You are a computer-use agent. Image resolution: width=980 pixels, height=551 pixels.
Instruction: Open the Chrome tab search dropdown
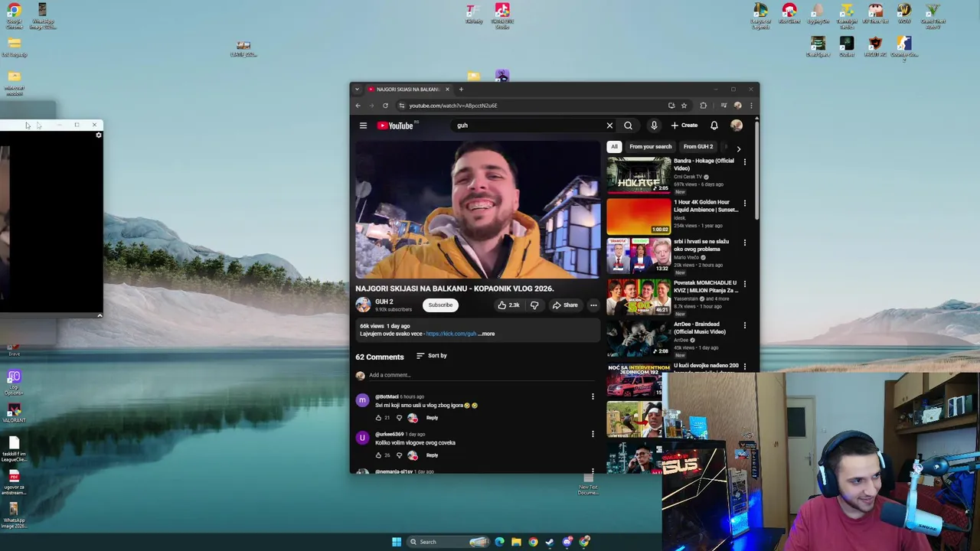tap(358, 90)
